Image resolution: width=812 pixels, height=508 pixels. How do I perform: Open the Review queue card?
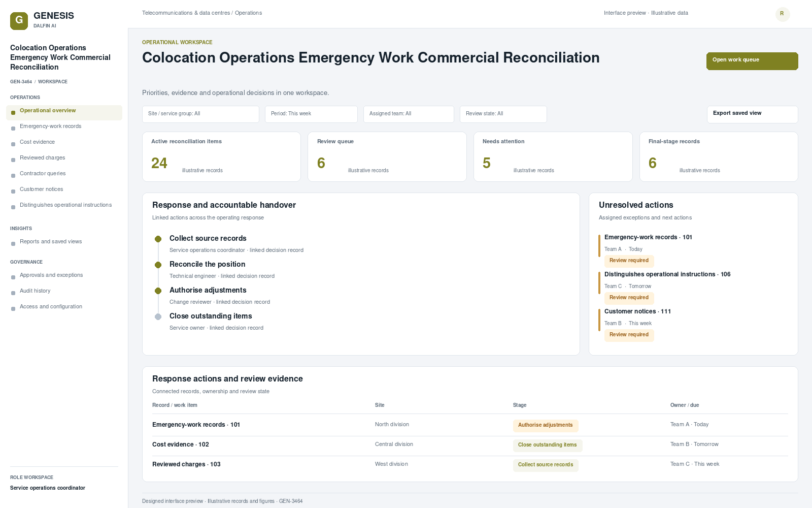(x=387, y=157)
